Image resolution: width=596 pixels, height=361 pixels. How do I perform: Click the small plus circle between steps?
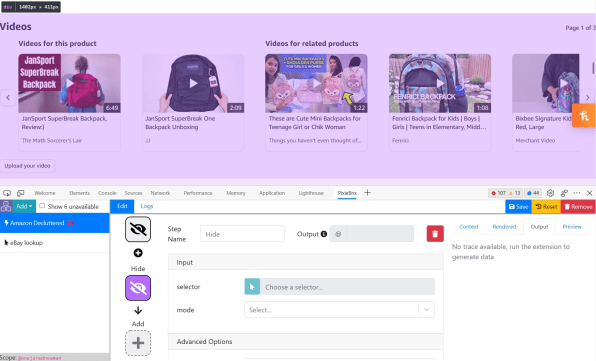click(138, 253)
